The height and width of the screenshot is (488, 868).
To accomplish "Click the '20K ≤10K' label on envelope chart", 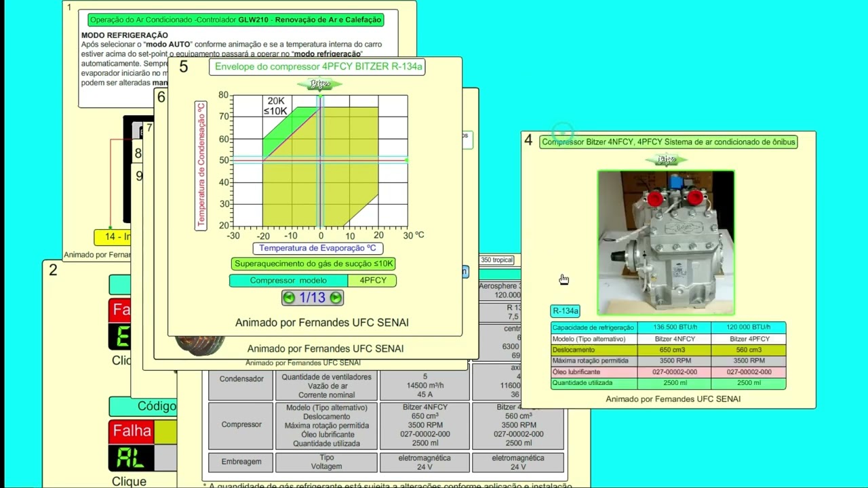I will [275, 106].
